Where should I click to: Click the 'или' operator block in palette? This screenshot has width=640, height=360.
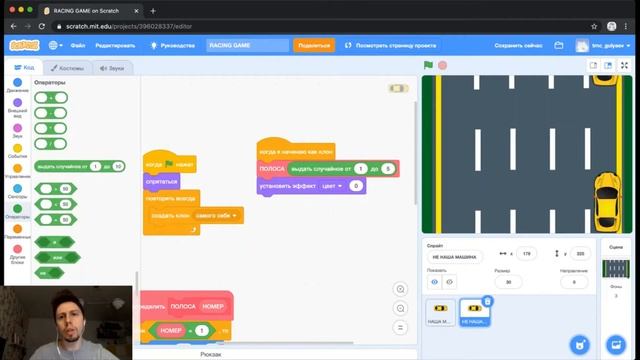pos(58,258)
